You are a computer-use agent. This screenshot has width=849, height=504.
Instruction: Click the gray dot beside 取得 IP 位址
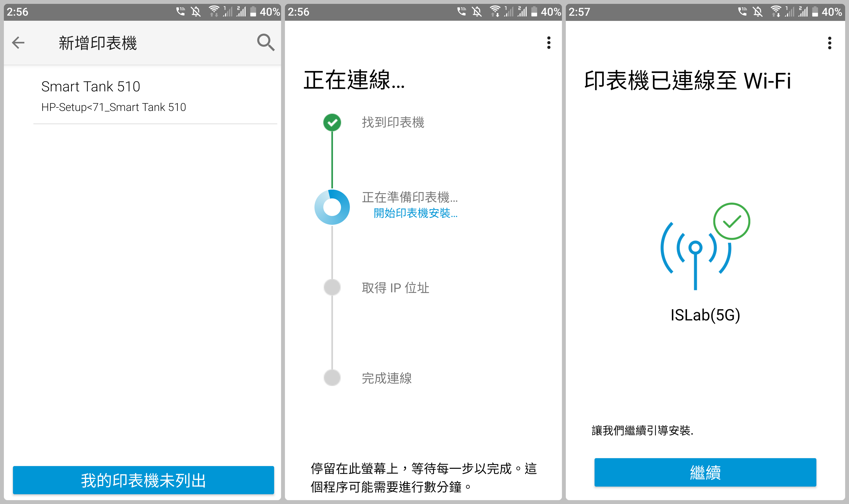coord(332,287)
